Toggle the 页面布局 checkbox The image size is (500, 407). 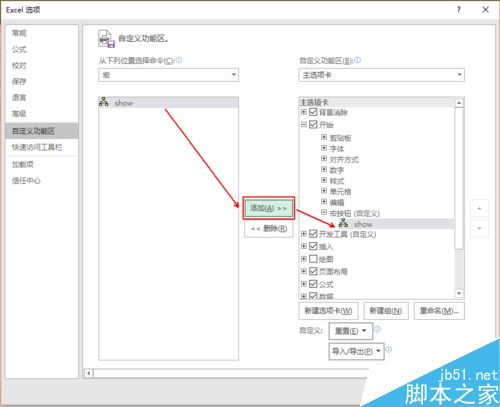(x=313, y=271)
